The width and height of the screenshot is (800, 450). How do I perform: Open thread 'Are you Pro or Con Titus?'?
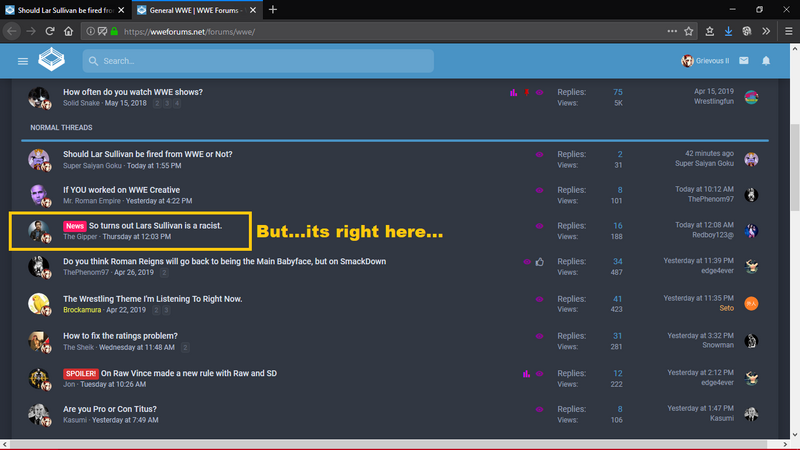(x=110, y=409)
